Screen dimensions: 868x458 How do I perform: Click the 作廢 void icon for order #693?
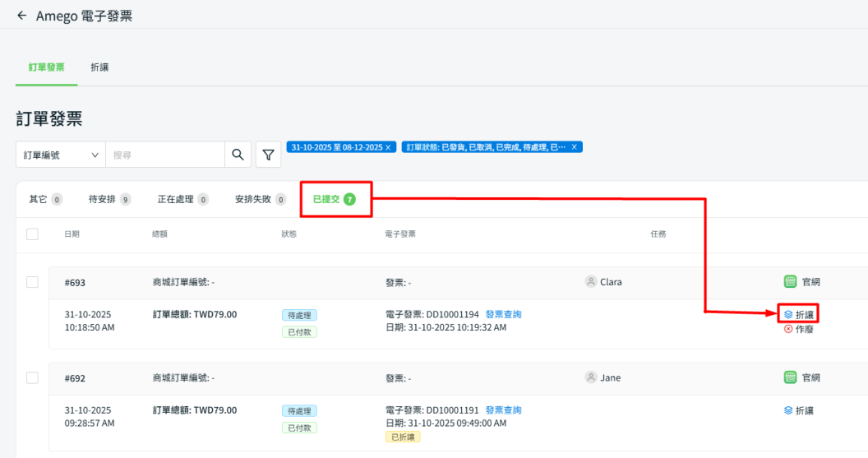coord(788,329)
